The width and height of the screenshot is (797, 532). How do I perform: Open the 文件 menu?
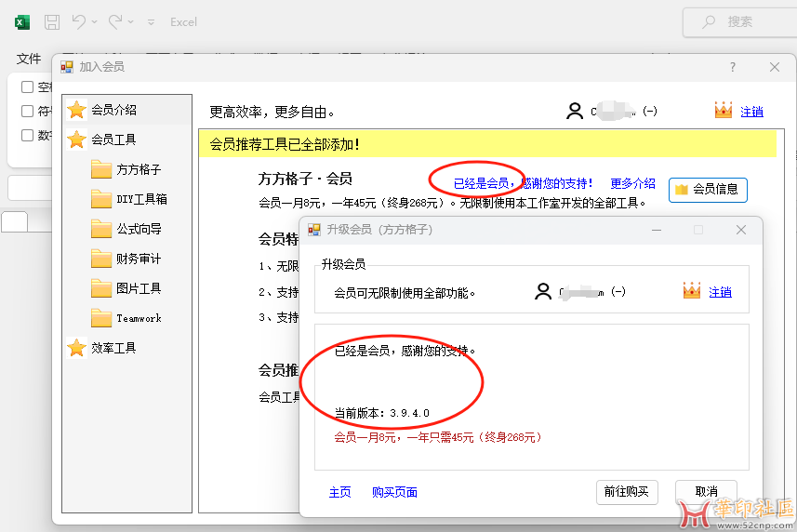29,59
